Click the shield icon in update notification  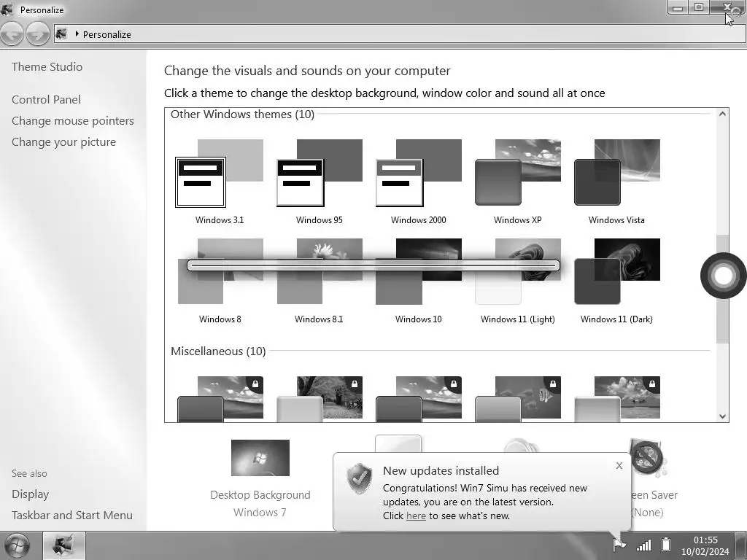(x=359, y=478)
